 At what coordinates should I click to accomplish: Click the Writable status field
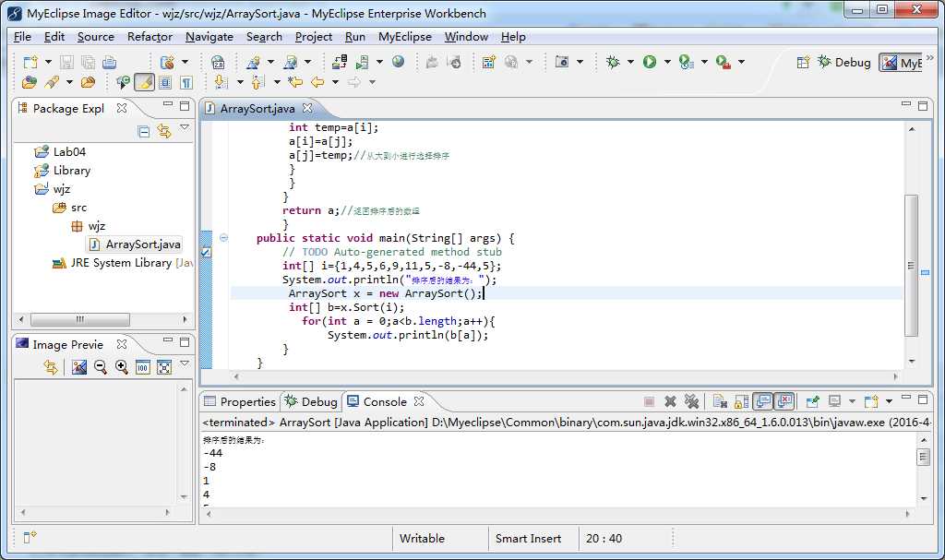coord(422,538)
